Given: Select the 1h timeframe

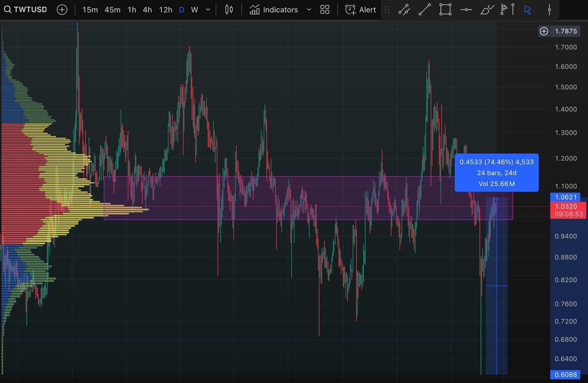Looking at the screenshot, I should 132,9.
